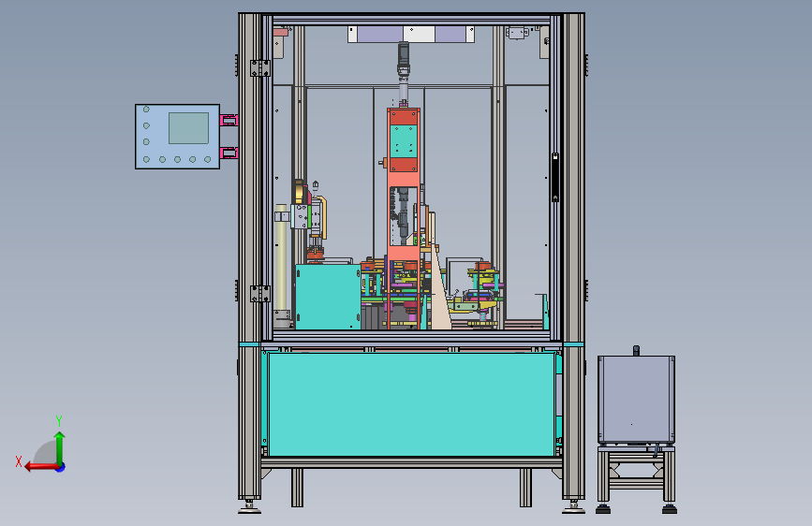This screenshot has height=526, width=812.
Task: Select the lower pink panel mounting bracket
Action: (x=229, y=153)
